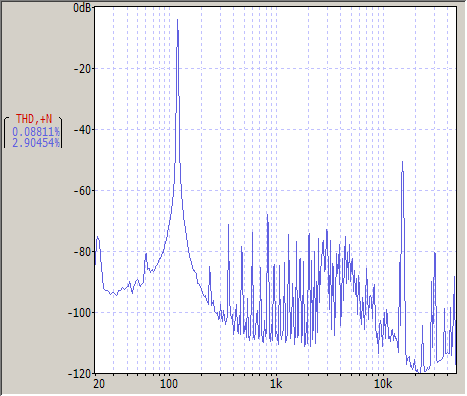Click the 1k frequency axis label

coord(276,384)
